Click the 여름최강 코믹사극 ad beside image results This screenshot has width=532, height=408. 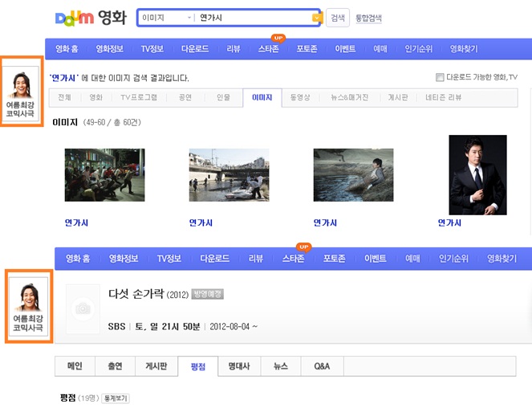pos(21,92)
